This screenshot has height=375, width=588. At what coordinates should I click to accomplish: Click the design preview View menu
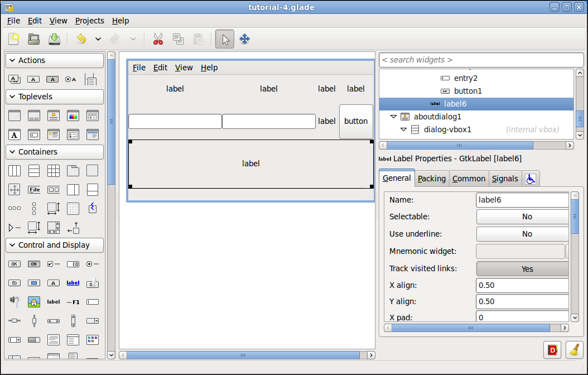(x=184, y=68)
